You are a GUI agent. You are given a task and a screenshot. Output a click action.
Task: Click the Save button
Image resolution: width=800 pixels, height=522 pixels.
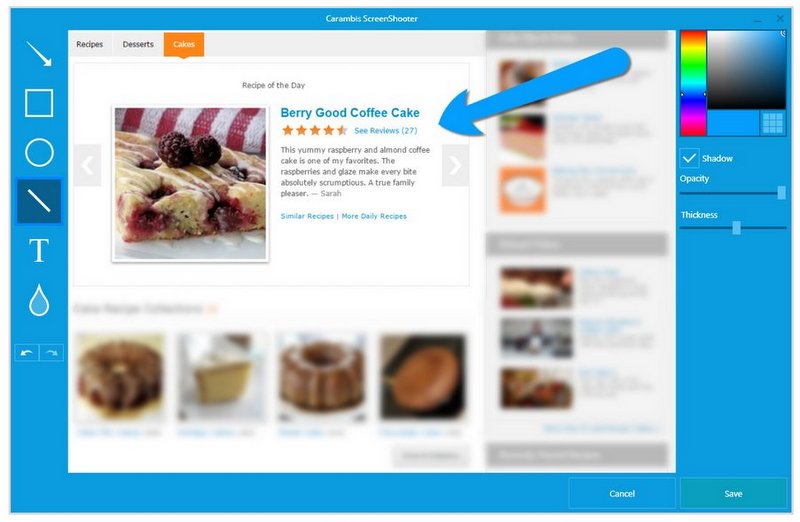[x=733, y=493]
